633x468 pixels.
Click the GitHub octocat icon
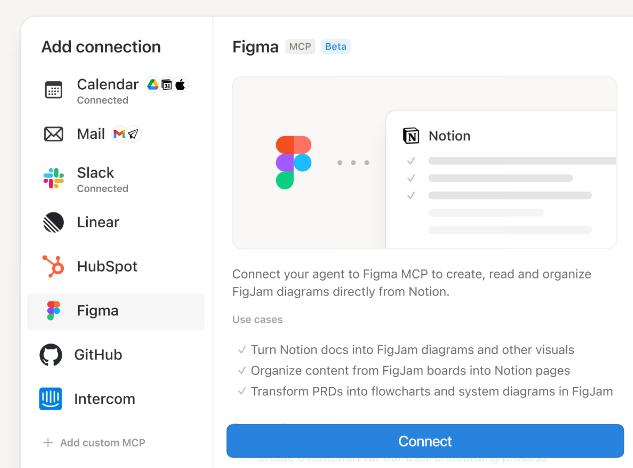pyautogui.click(x=51, y=355)
